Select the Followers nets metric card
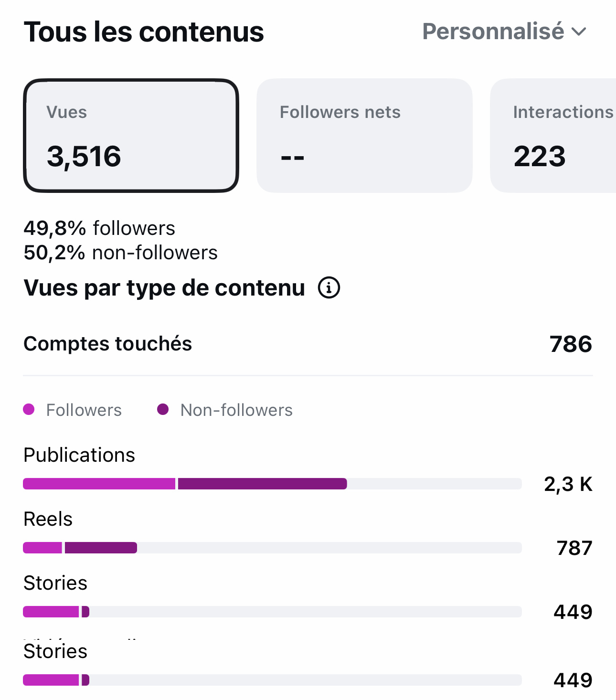Screen dimensions: 616x700 [364, 136]
